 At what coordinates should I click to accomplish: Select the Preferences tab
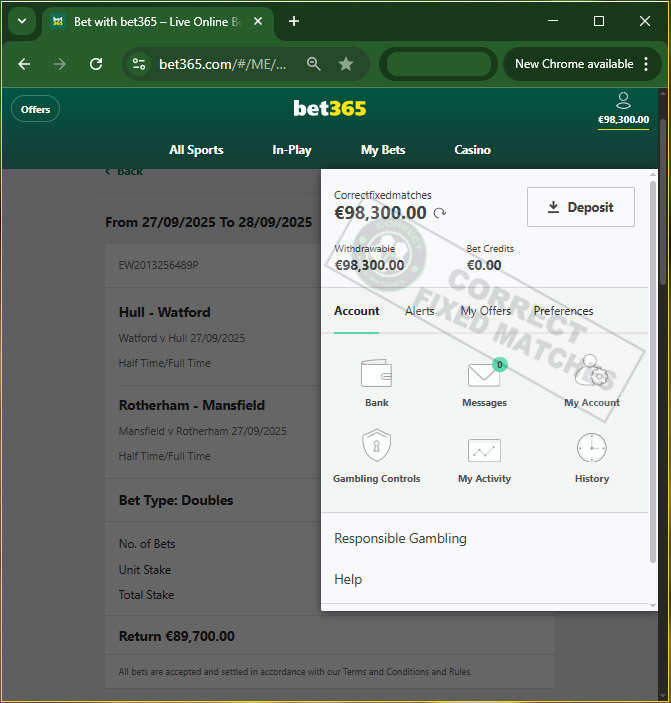point(563,311)
